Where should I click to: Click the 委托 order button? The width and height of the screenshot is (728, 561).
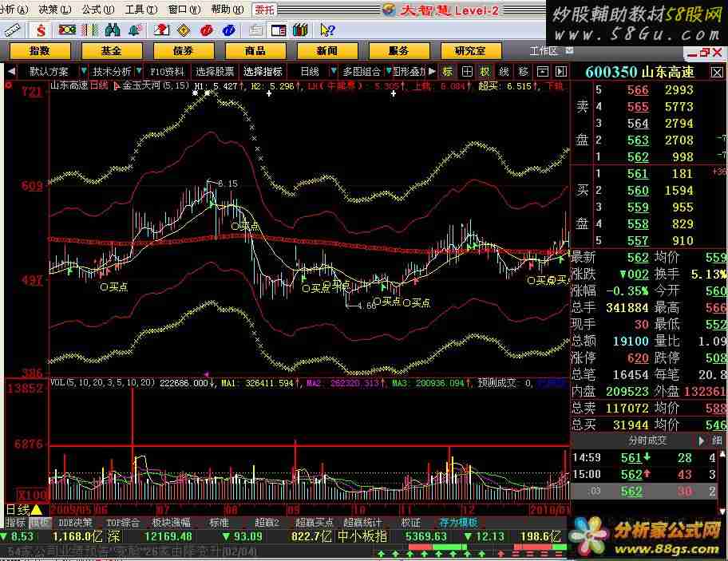(x=264, y=10)
